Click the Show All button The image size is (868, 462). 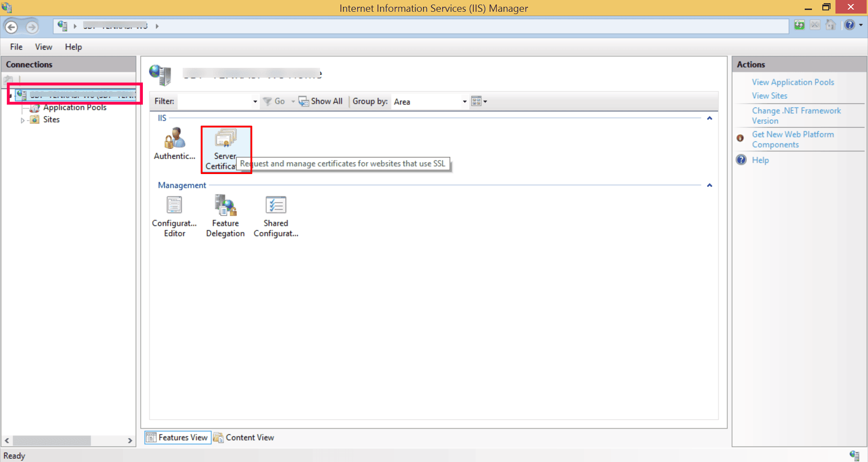[x=321, y=101]
